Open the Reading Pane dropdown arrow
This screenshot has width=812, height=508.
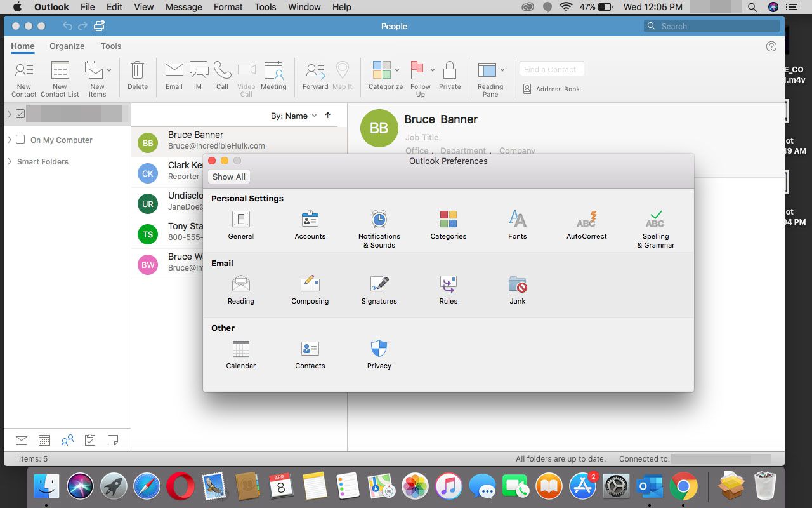[x=502, y=70]
